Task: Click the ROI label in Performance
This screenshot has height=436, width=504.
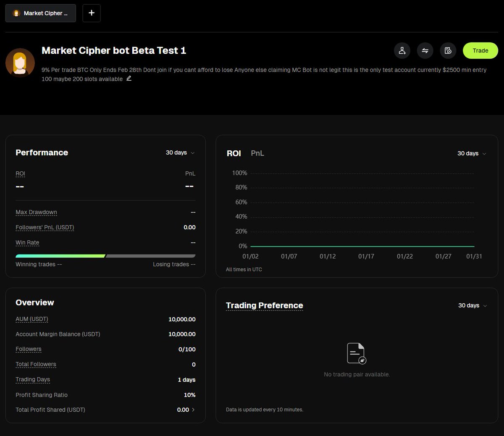Action: pos(20,173)
